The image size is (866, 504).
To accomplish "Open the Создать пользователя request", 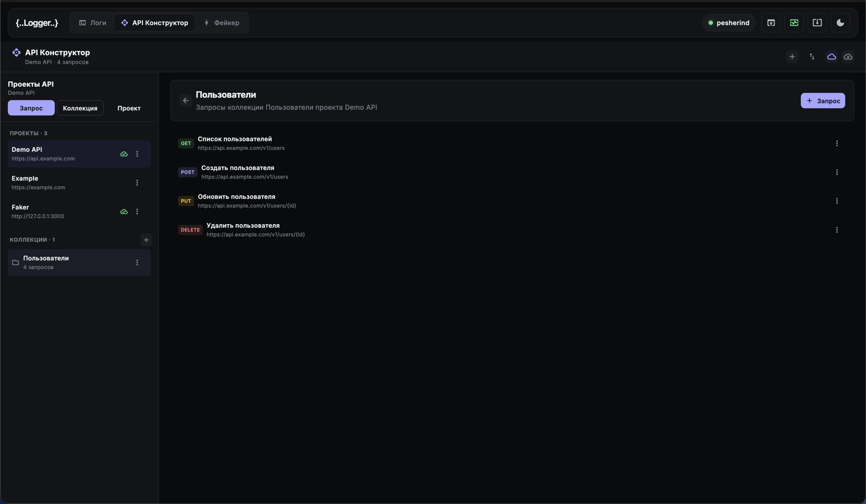I will click(x=512, y=172).
